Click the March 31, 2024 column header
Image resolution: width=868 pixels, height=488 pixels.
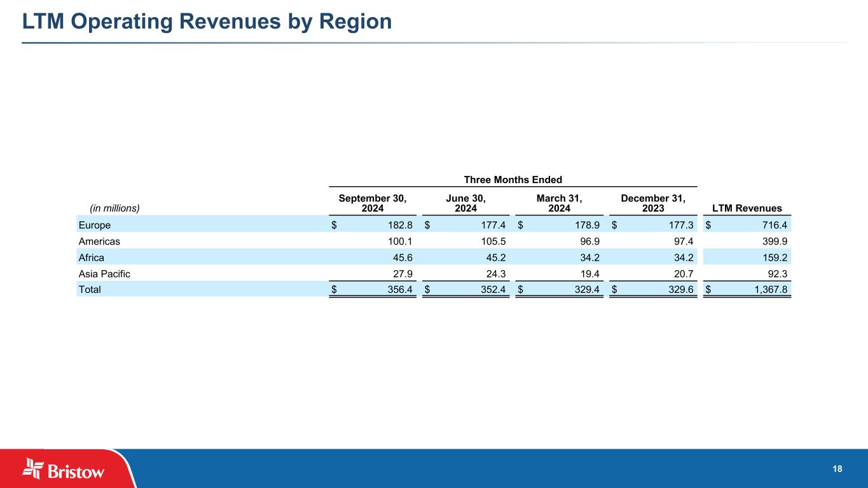560,203
